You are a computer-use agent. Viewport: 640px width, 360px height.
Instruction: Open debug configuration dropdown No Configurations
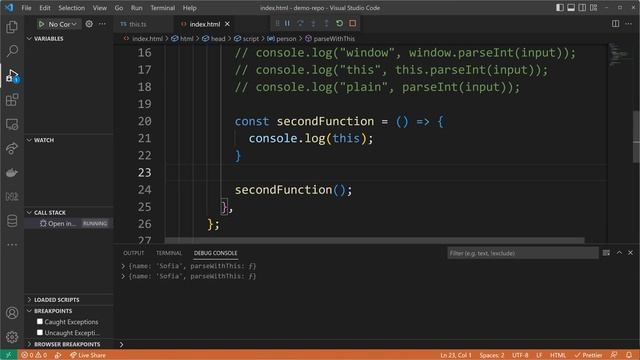(62, 24)
